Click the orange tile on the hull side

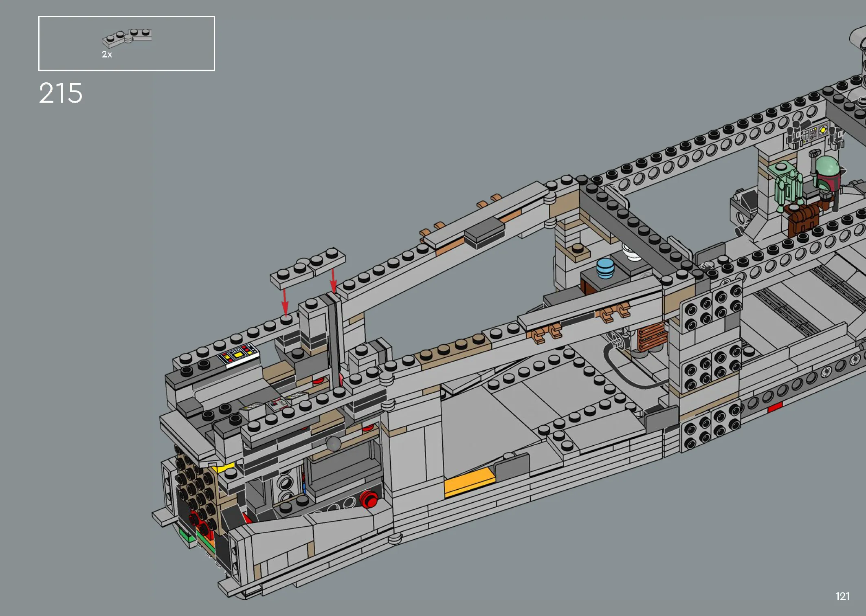[469, 482]
